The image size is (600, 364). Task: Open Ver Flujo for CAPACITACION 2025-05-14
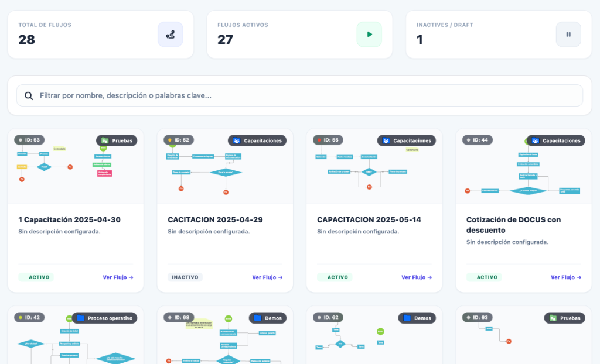[x=417, y=277]
